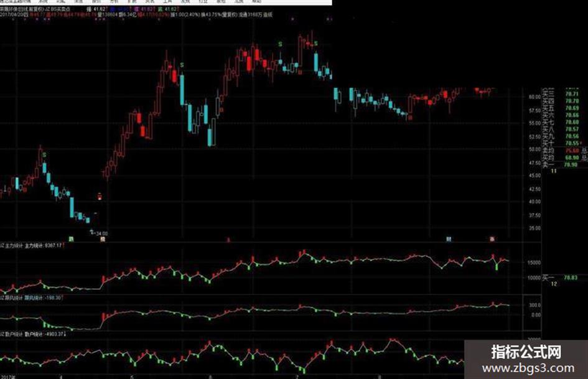Select the red 75.60 average price

[572, 151]
